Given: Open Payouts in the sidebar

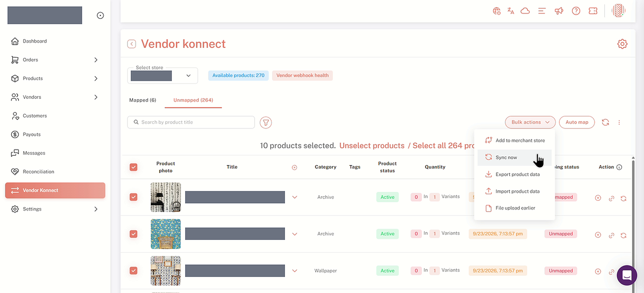Looking at the screenshot, I should click(32, 134).
